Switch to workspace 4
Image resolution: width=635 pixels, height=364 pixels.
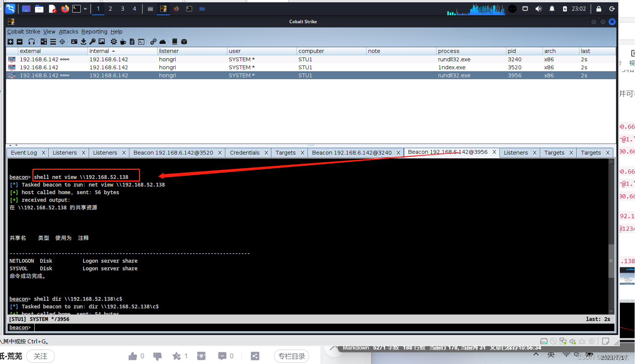[134, 9]
